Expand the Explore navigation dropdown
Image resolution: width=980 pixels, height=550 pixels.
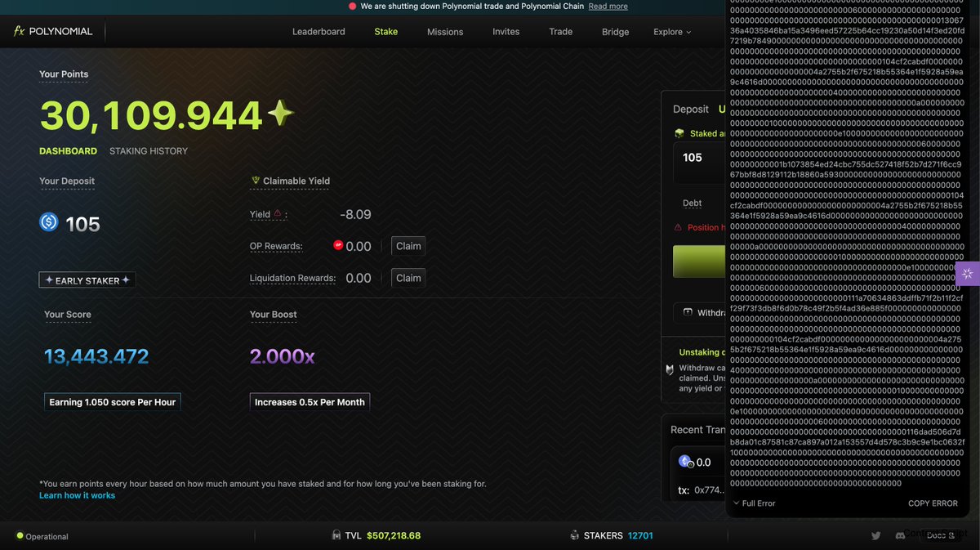pos(671,32)
